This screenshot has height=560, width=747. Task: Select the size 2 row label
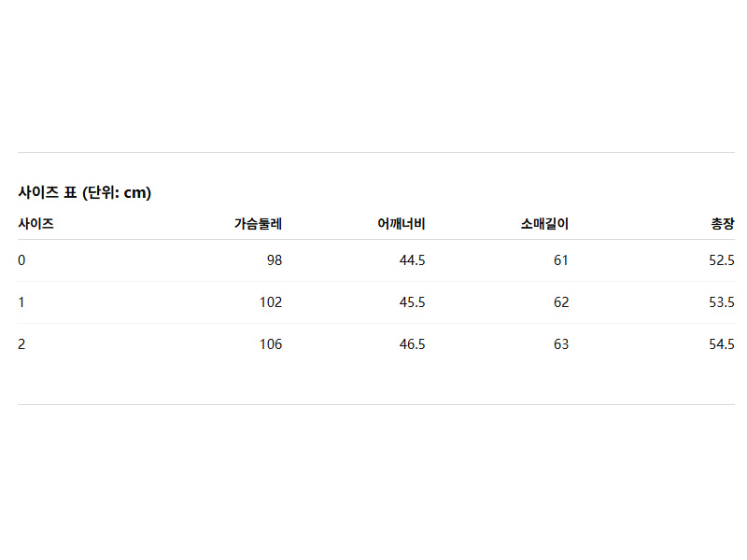click(x=21, y=344)
